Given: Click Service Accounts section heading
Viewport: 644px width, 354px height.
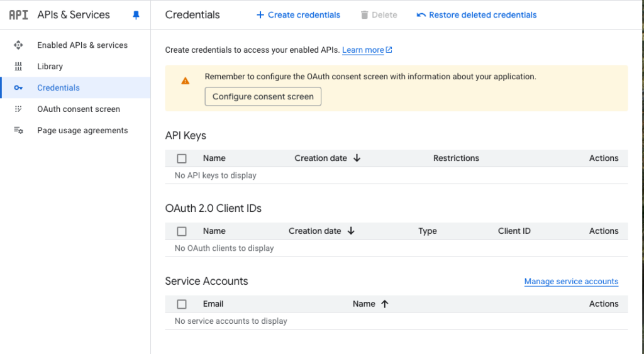Looking at the screenshot, I should [206, 281].
